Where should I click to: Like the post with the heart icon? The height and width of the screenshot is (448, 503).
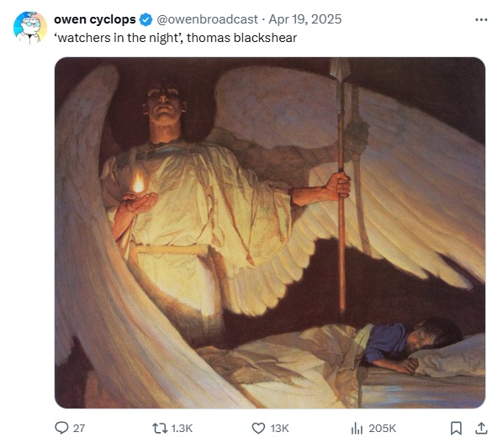click(x=258, y=428)
